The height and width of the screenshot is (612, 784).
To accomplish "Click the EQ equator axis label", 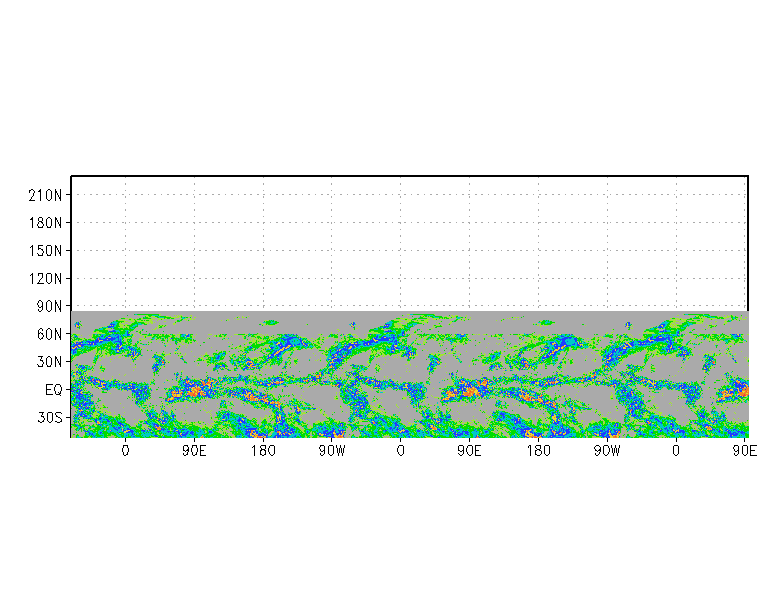I will click(x=53, y=390).
